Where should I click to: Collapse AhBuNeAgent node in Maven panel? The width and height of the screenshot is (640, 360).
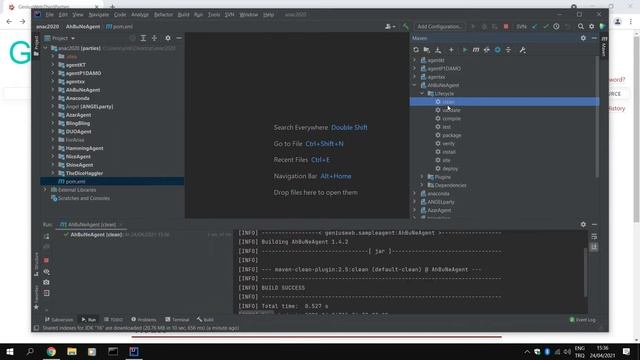(x=415, y=85)
